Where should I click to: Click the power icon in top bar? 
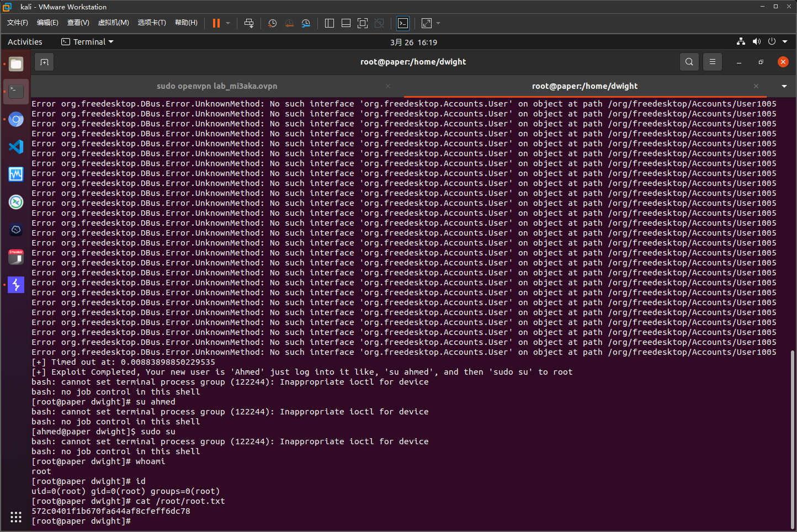pos(772,41)
